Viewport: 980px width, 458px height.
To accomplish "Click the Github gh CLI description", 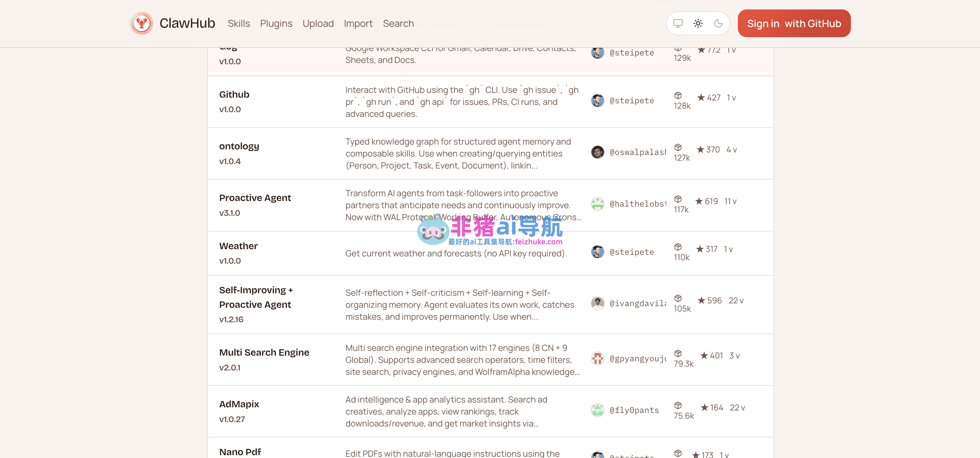I will (x=461, y=102).
